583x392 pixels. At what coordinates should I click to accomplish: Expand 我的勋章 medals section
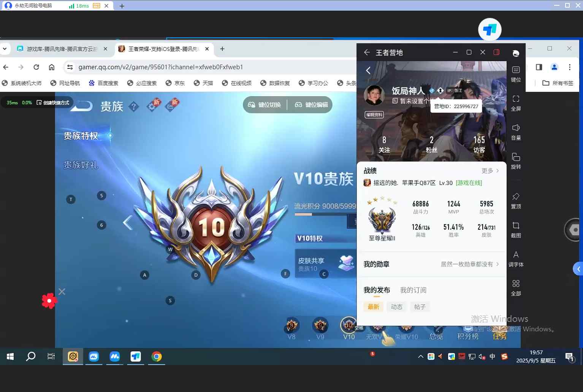pyautogui.click(x=431, y=264)
